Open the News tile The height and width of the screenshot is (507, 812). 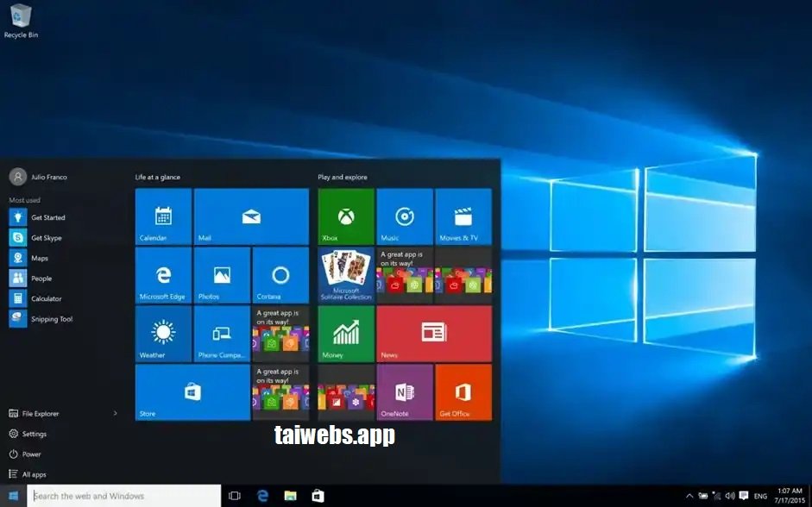coord(434,334)
